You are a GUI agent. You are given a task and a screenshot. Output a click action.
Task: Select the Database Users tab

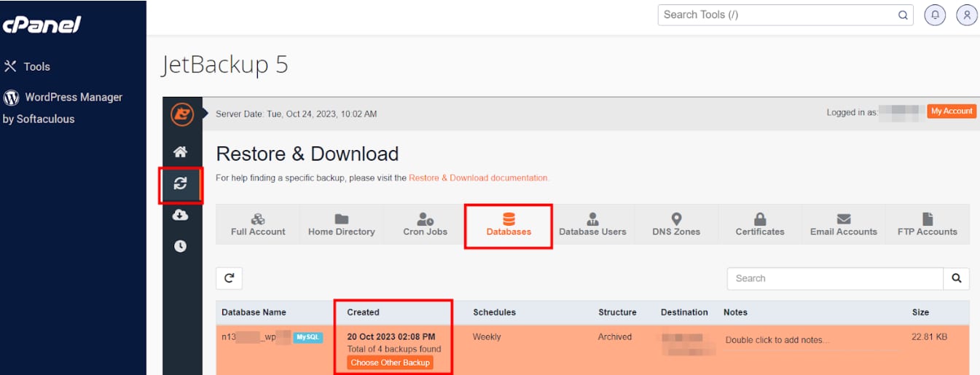point(592,224)
